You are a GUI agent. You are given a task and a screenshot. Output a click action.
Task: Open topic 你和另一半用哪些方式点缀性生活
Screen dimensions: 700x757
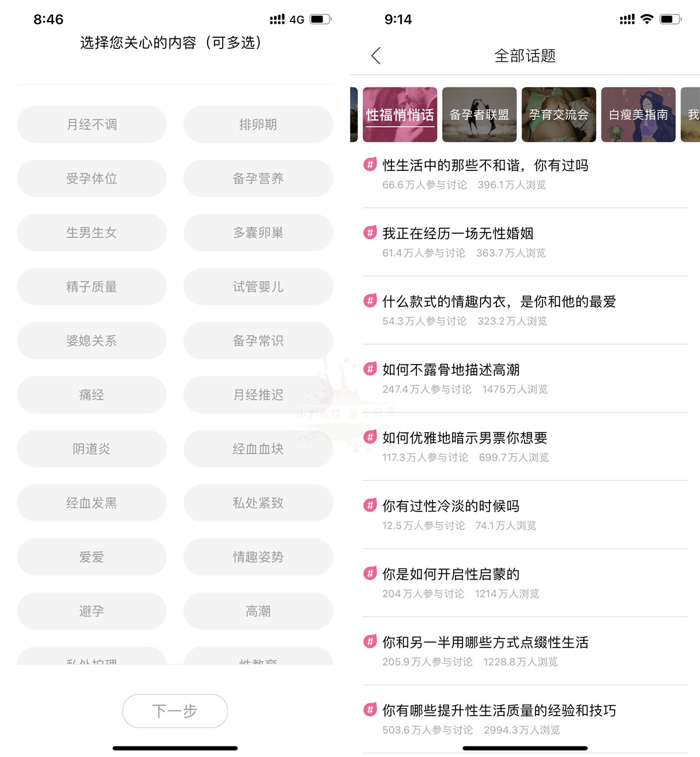(485, 643)
